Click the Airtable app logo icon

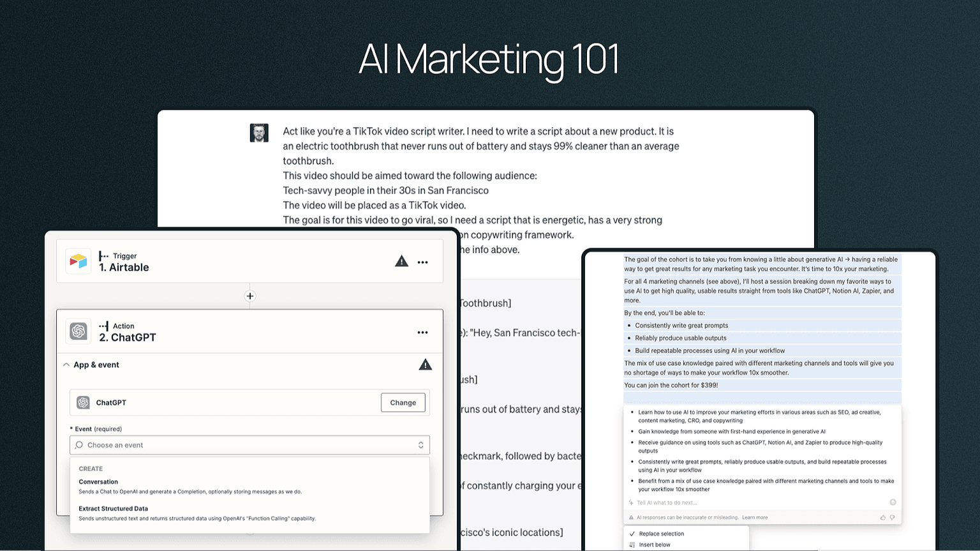pyautogui.click(x=78, y=261)
